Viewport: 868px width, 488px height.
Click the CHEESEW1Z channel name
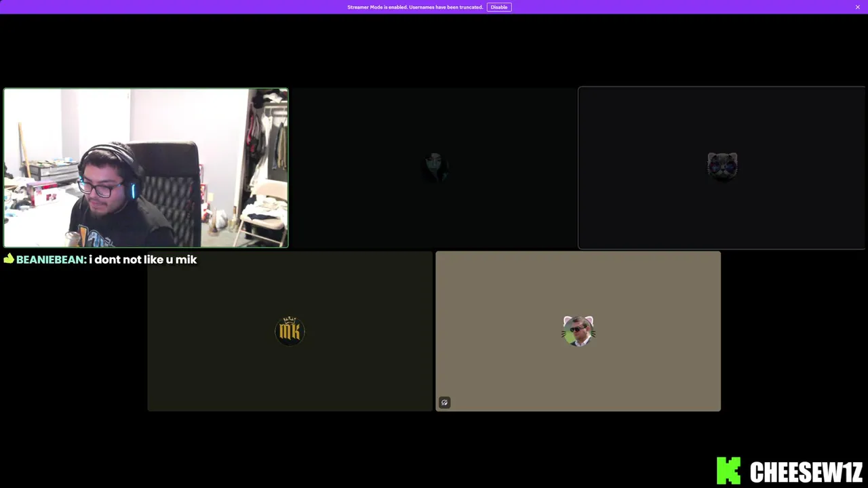(806, 472)
